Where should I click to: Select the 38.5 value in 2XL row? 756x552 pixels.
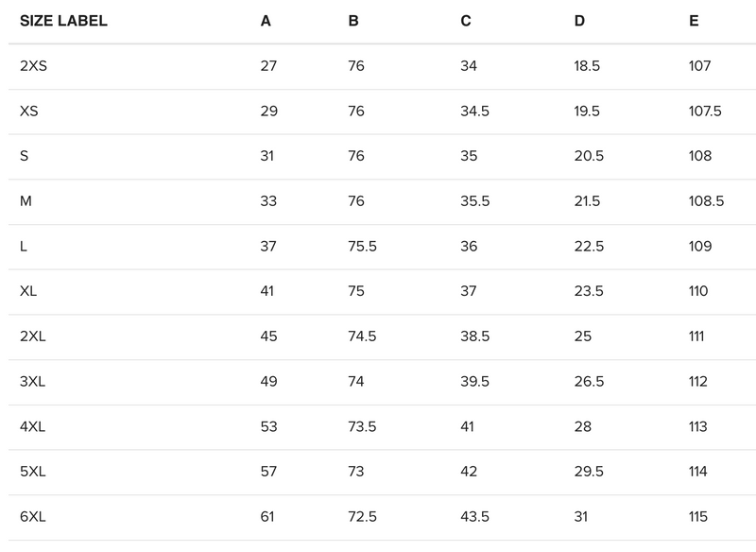(474, 336)
